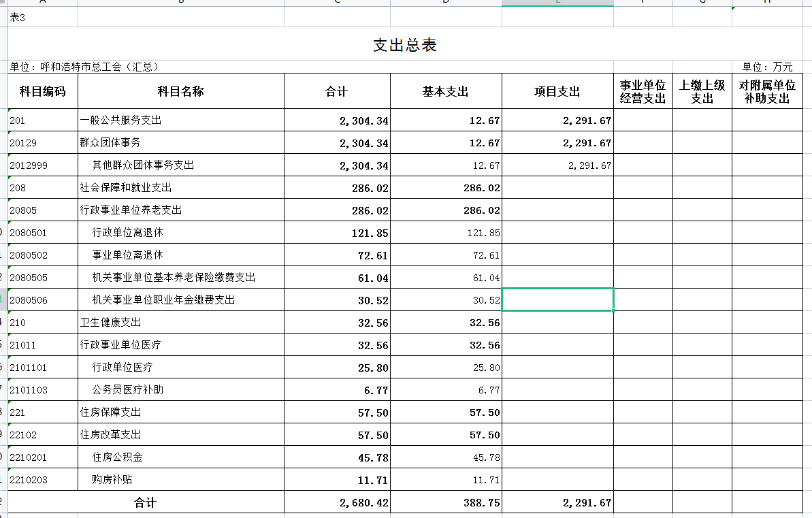Click the '项目支出' column header cell
Viewport: 812px width, 518px height.
click(x=557, y=91)
